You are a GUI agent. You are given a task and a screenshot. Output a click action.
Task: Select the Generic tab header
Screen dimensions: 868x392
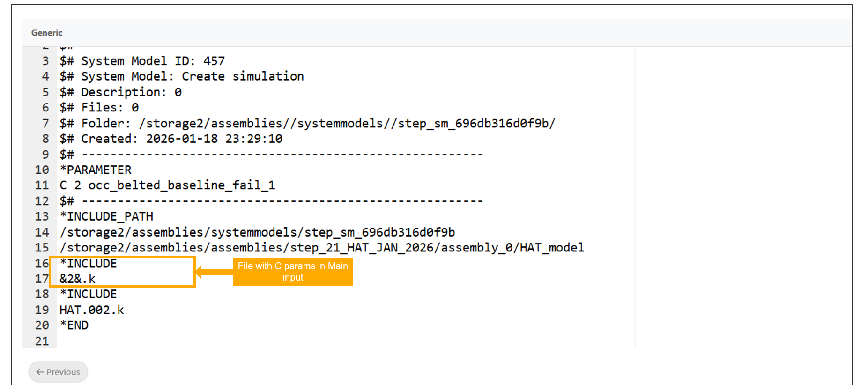pos(47,33)
